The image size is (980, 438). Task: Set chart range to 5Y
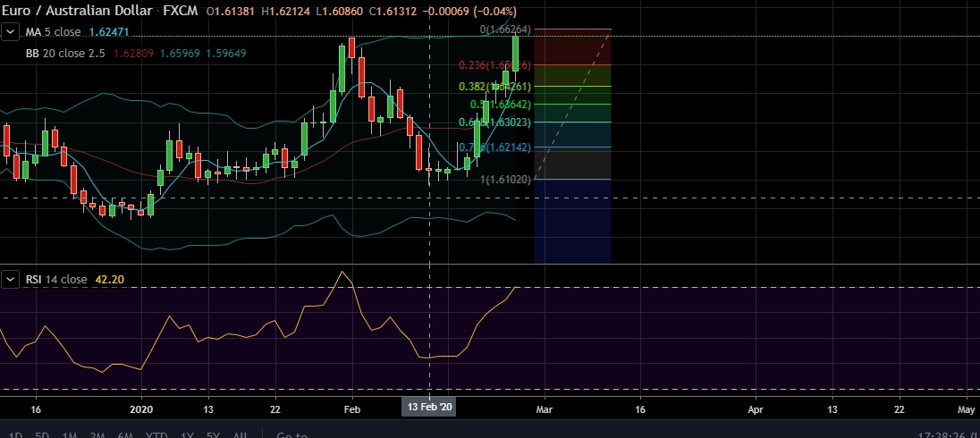(x=213, y=435)
